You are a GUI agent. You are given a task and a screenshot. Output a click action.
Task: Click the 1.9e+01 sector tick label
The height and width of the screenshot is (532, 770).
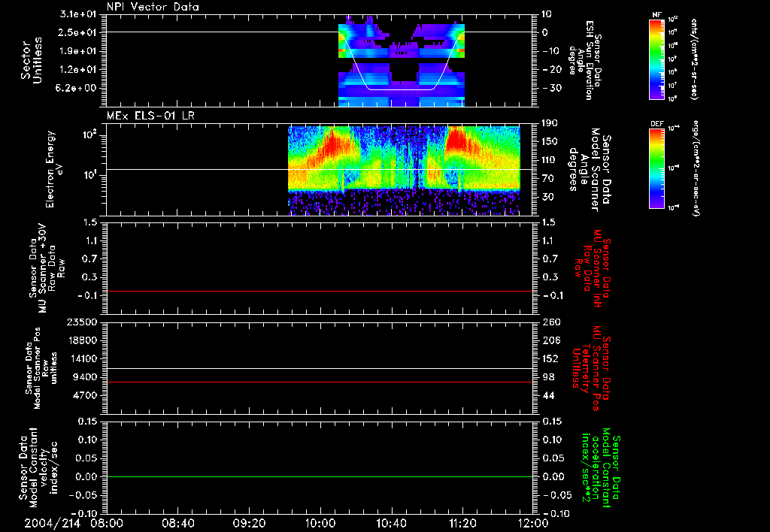(78, 51)
